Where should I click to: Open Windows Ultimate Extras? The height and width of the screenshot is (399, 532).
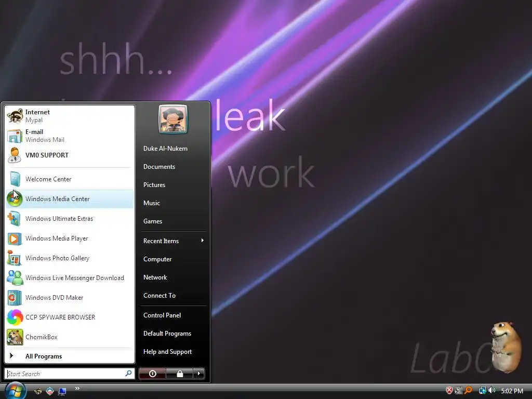70,219
